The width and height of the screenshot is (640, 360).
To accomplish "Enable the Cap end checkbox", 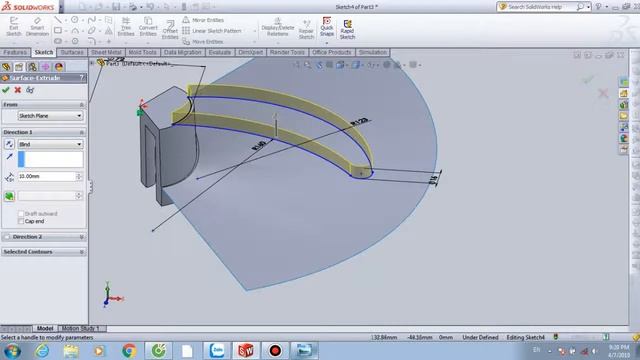I will (21, 221).
